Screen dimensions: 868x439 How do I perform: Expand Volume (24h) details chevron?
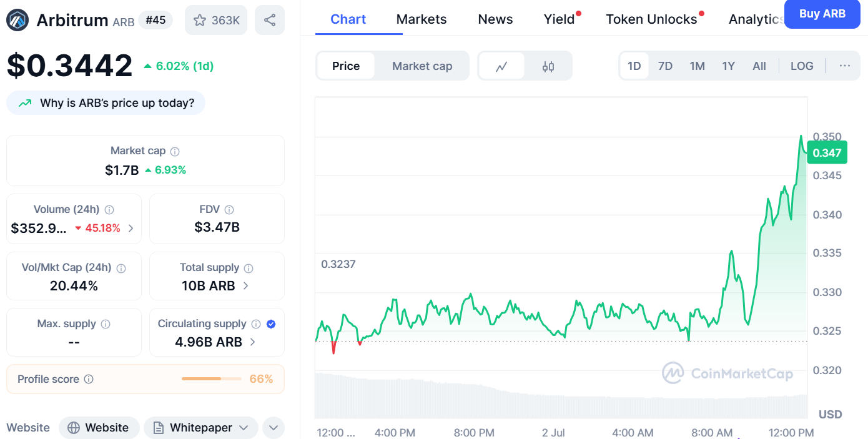[131, 229]
